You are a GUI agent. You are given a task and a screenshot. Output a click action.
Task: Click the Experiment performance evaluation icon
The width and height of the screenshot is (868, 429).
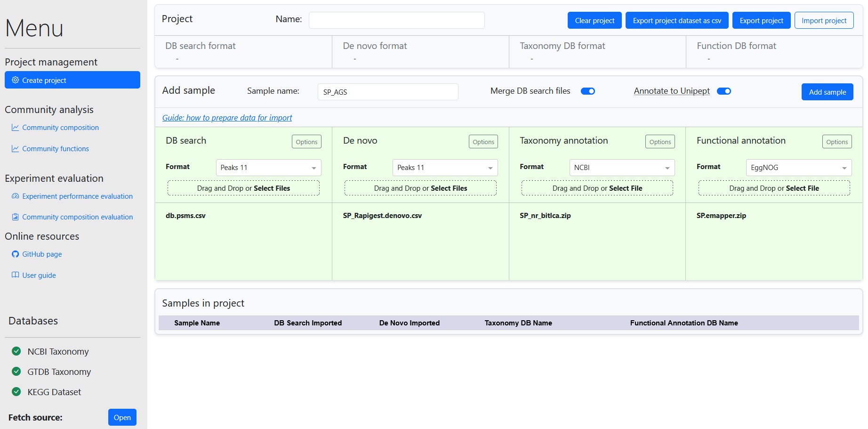[15, 196]
